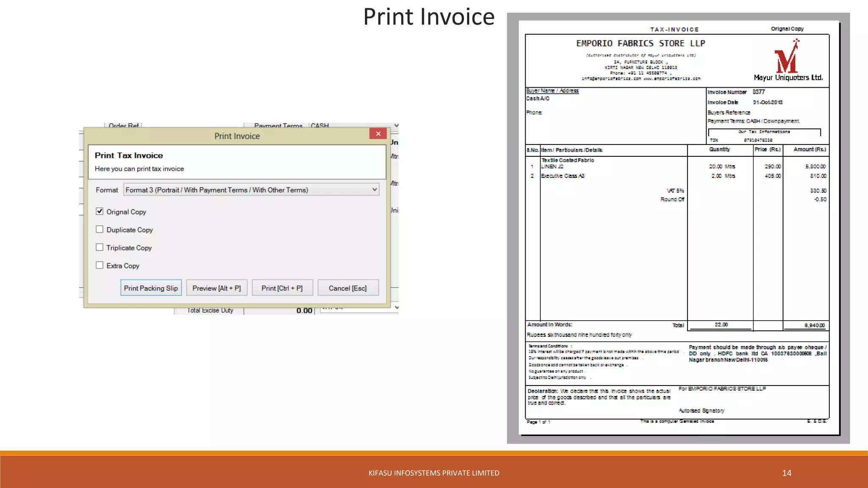Click 'Here you can print tax invoice' text
This screenshot has height=488, width=868.
(x=139, y=169)
